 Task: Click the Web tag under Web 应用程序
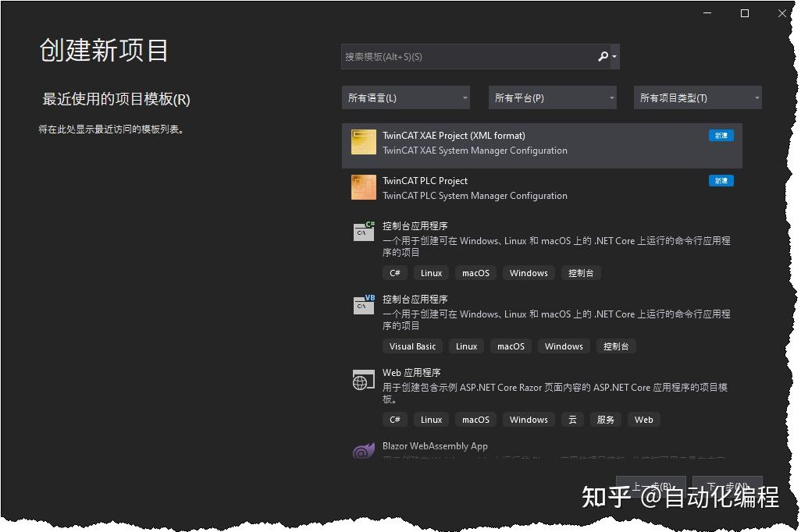(x=643, y=420)
